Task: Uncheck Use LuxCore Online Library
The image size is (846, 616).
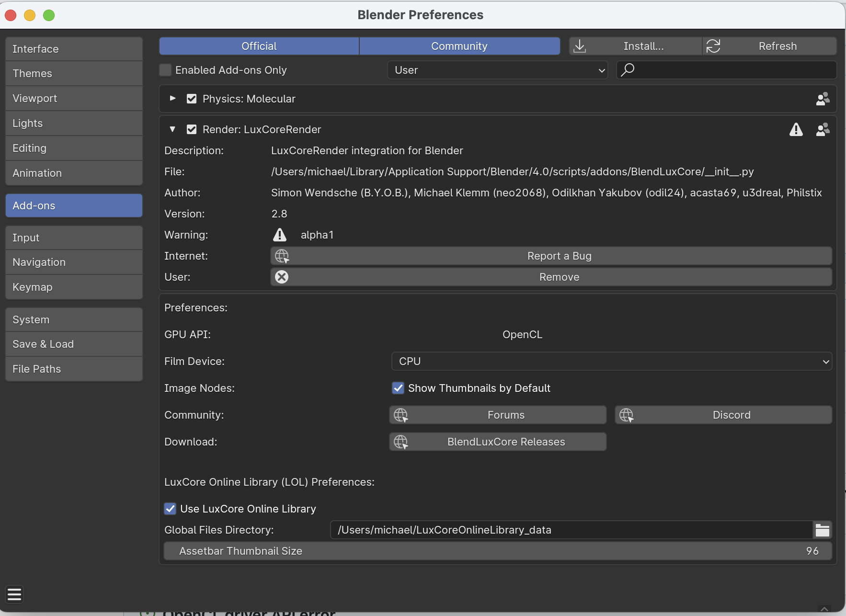Action: [x=170, y=509]
